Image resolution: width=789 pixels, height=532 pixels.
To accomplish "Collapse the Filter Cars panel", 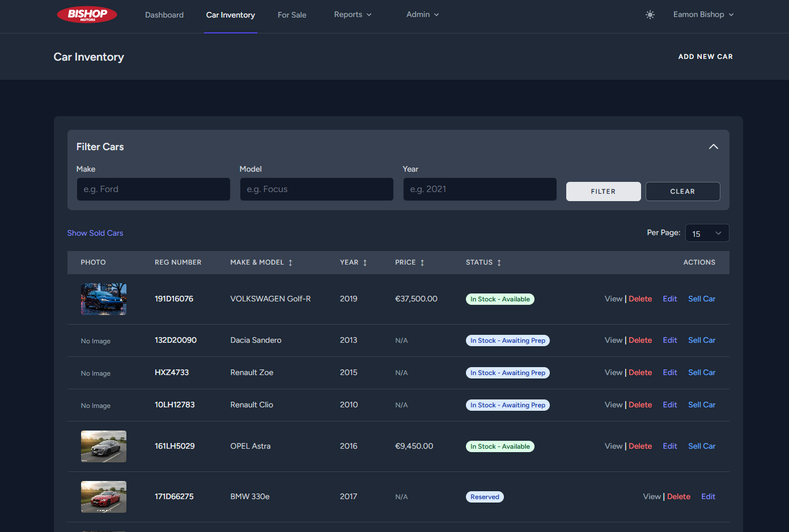I will pos(713,147).
